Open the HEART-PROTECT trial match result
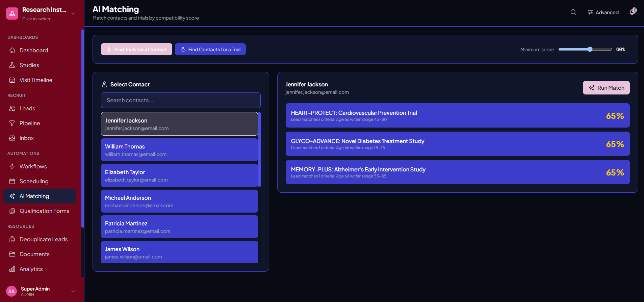The image size is (644, 302). pyautogui.click(x=458, y=115)
